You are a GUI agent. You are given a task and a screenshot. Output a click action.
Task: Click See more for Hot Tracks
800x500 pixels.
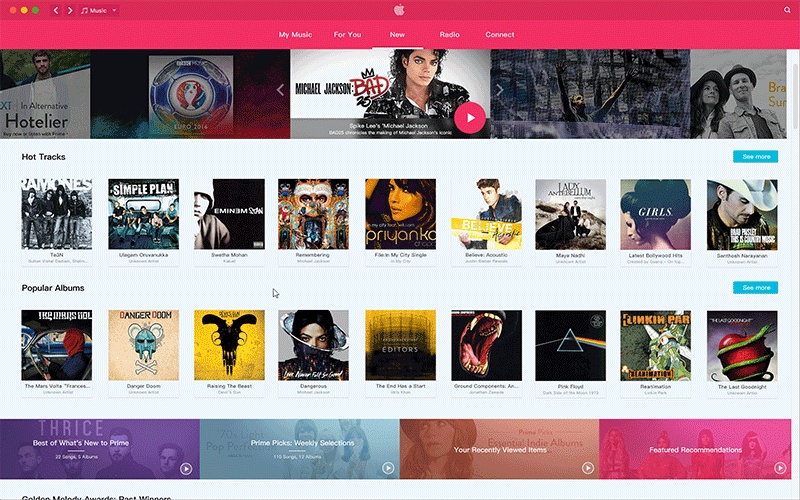coord(756,157)
